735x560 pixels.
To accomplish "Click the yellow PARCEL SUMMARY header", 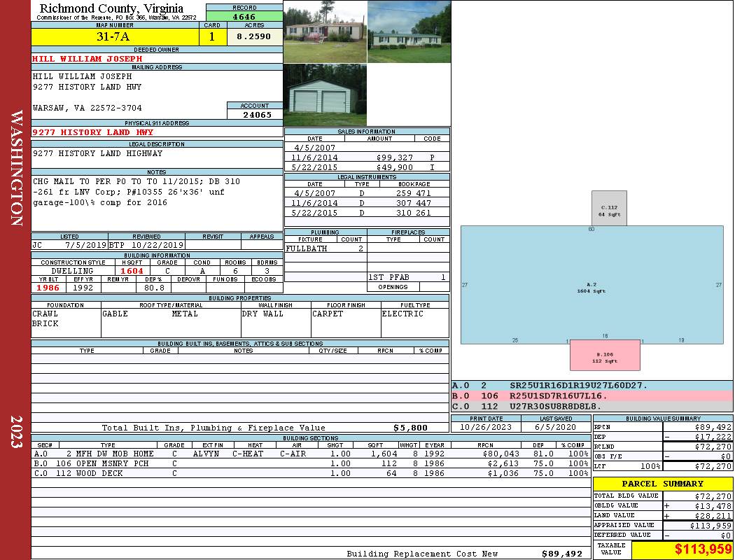I will 663,484.
